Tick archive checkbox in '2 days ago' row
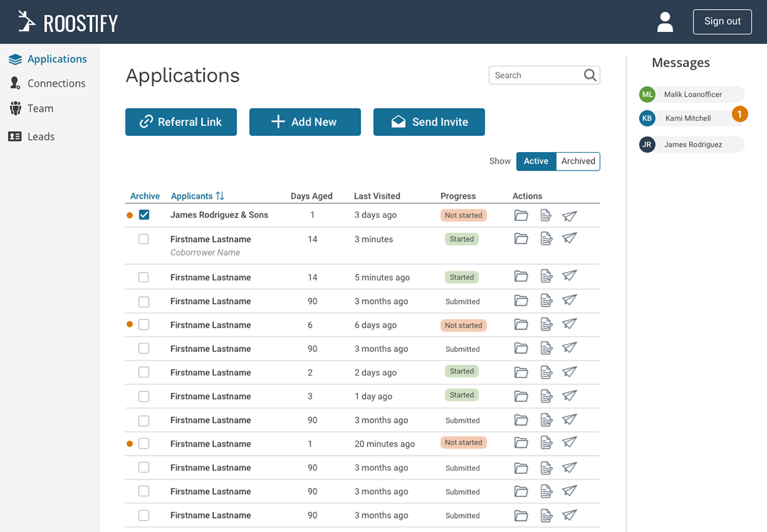This screenshot has width=767, height=532. click(x=144, y=372)
